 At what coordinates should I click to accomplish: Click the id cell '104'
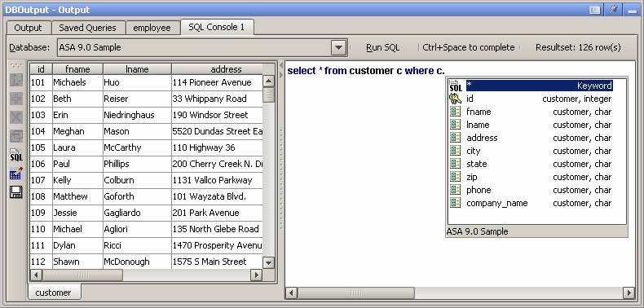point(41,131)
